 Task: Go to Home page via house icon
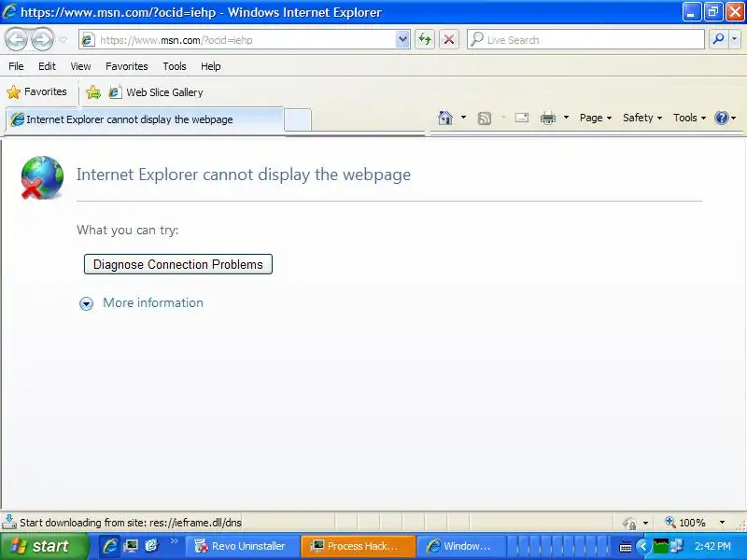[445, 118]
